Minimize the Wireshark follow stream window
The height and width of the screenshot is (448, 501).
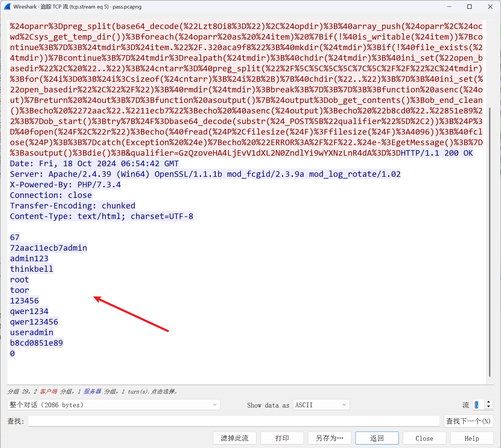[x=449, y=6]
